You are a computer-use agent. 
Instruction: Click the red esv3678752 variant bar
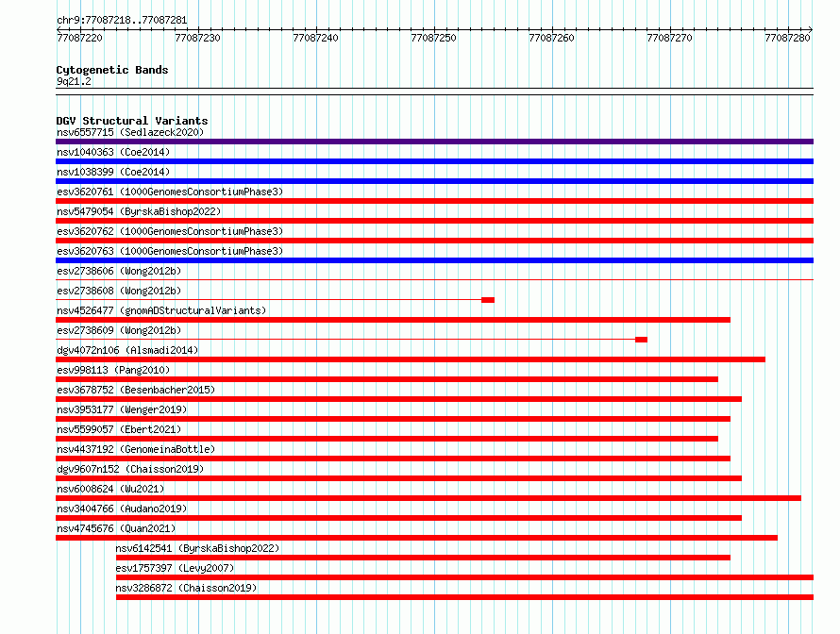tap(398, 399)
